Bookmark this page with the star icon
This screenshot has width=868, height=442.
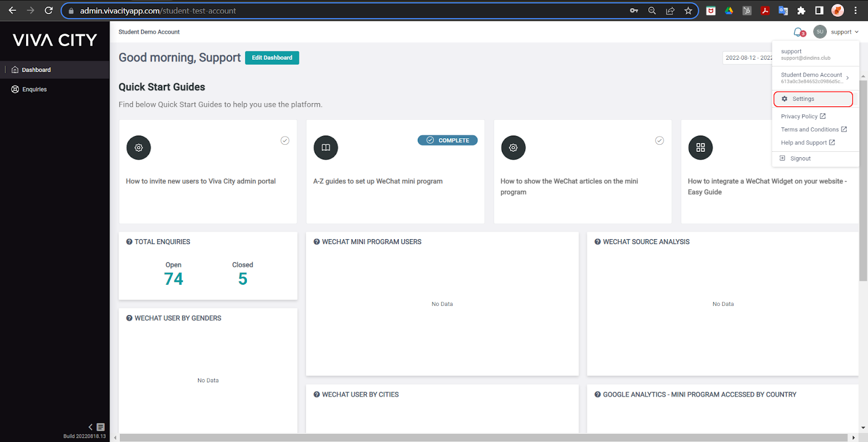click(x=688, y=10)
